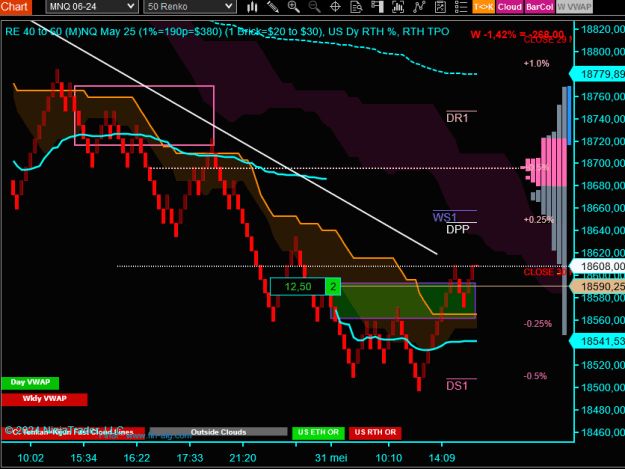Toggle the Wkly VWAP red button

pos(44,399)
